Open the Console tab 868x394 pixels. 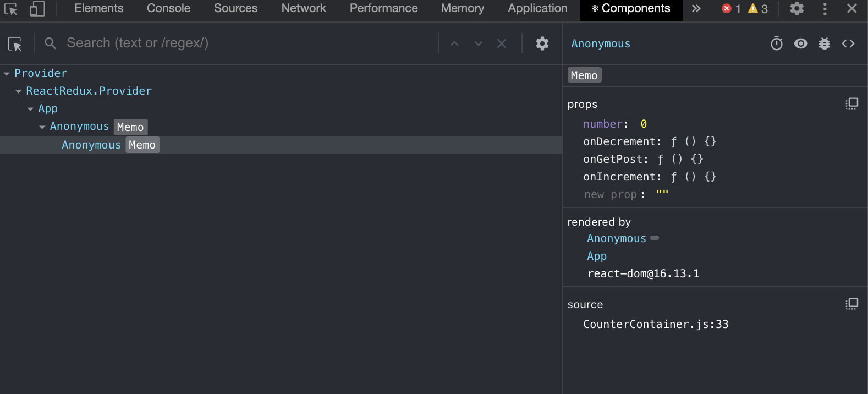coord(168,9)
